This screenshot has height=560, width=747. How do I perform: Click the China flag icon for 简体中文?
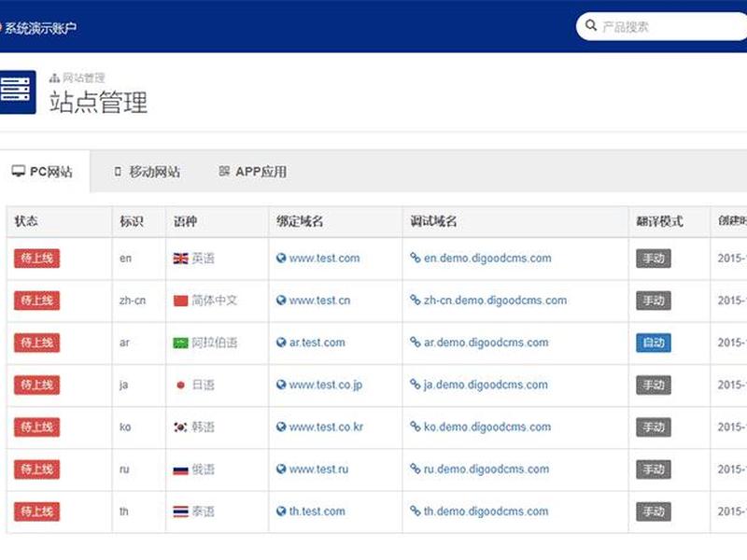pyautogui.click(x=180, y=301)
